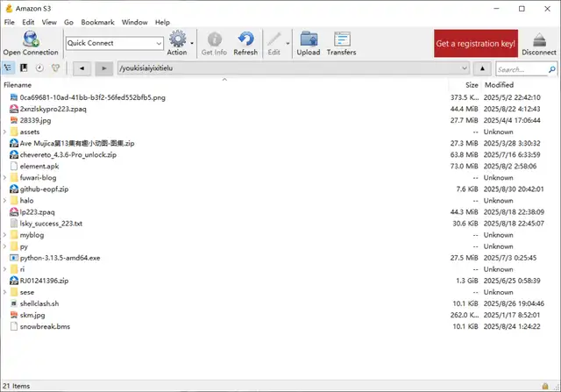Click Get a registration key button
561x392 pixels.
[x=477, y=43]
